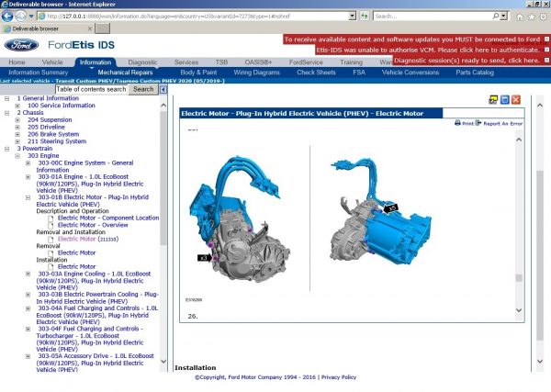Click the yellow notes icon above document
The height and width of the screenshot is (392, 551).
pos(493,100)
